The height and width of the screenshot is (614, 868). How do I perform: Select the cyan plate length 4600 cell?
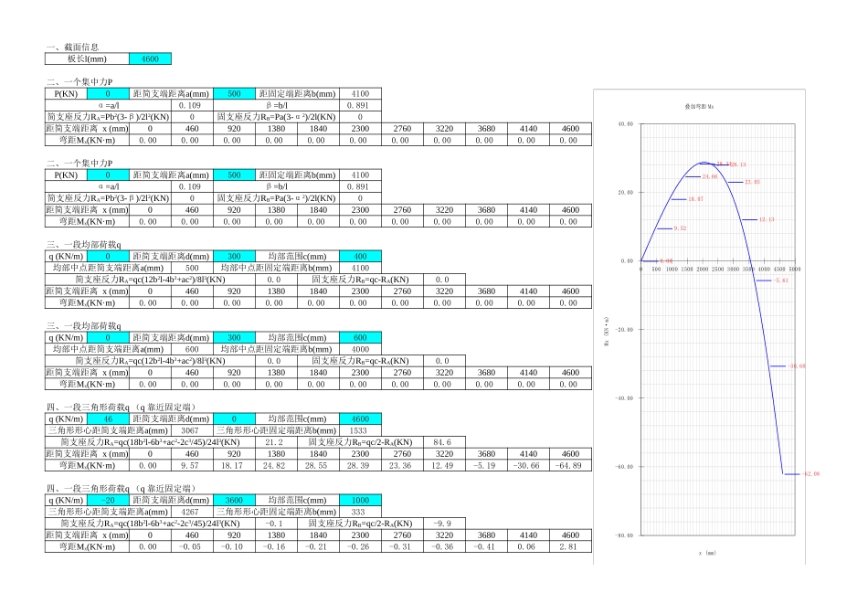[x=150, y=58]
